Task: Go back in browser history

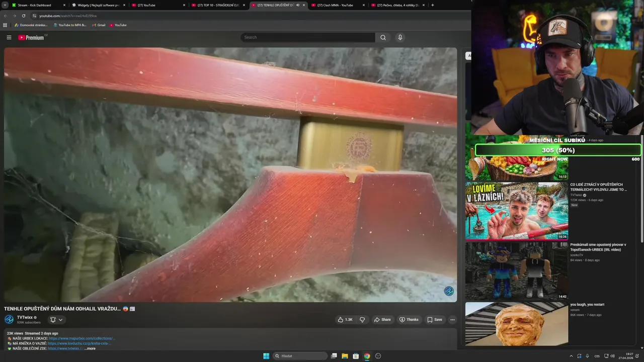Action: [6, 16]
